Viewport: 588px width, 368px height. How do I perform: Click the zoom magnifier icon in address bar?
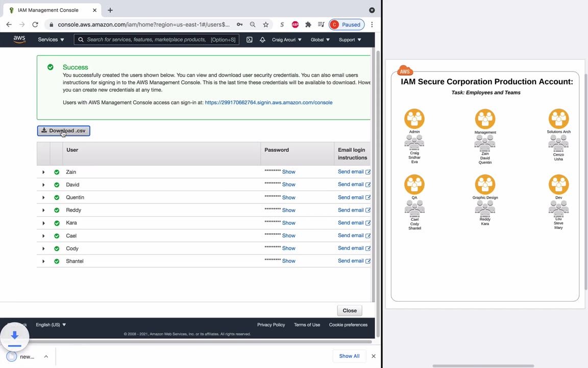point(253,25)
